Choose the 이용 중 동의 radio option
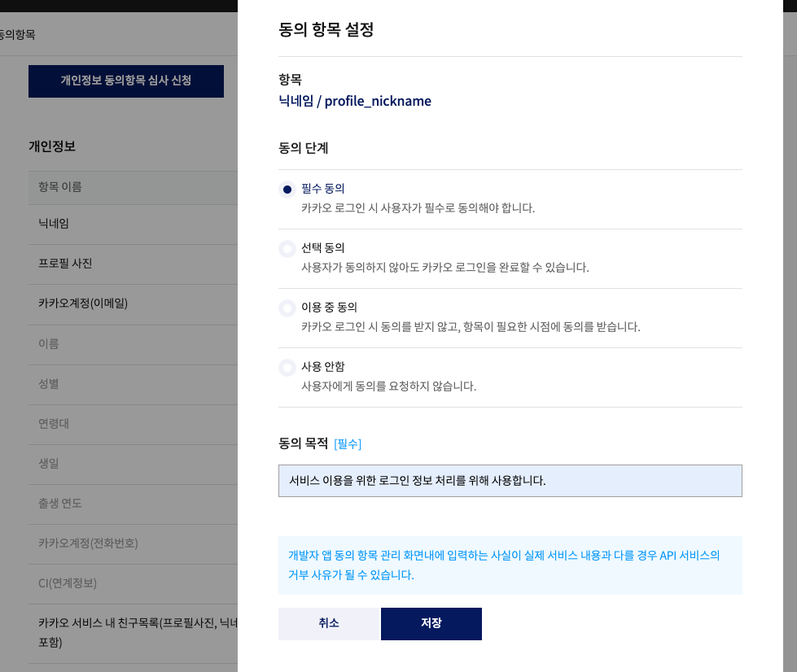 287,308
